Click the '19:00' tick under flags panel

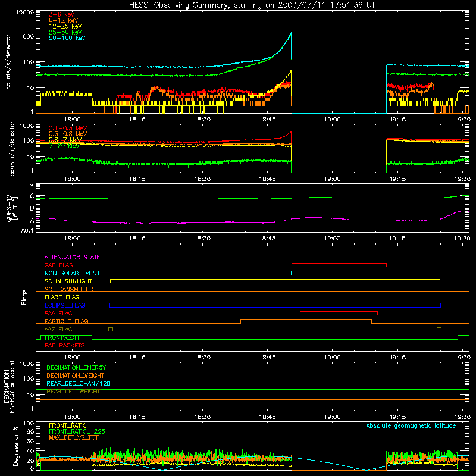[333, 358]
